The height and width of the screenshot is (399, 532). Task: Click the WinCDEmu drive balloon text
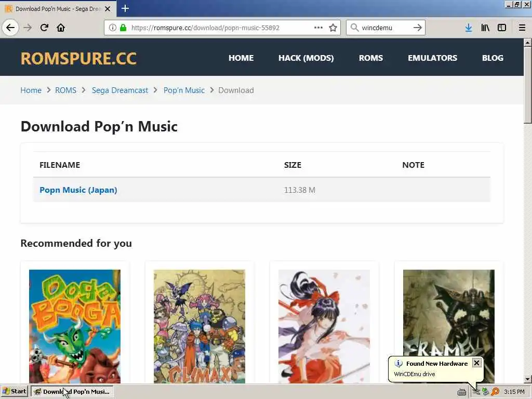tap(414, 374)
